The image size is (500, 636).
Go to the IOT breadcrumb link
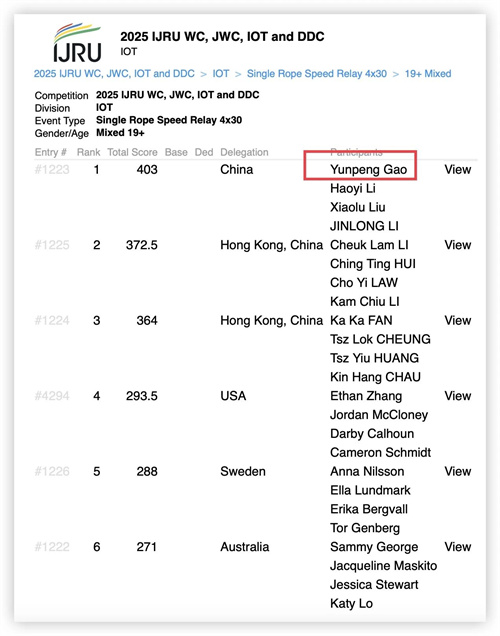221,74
